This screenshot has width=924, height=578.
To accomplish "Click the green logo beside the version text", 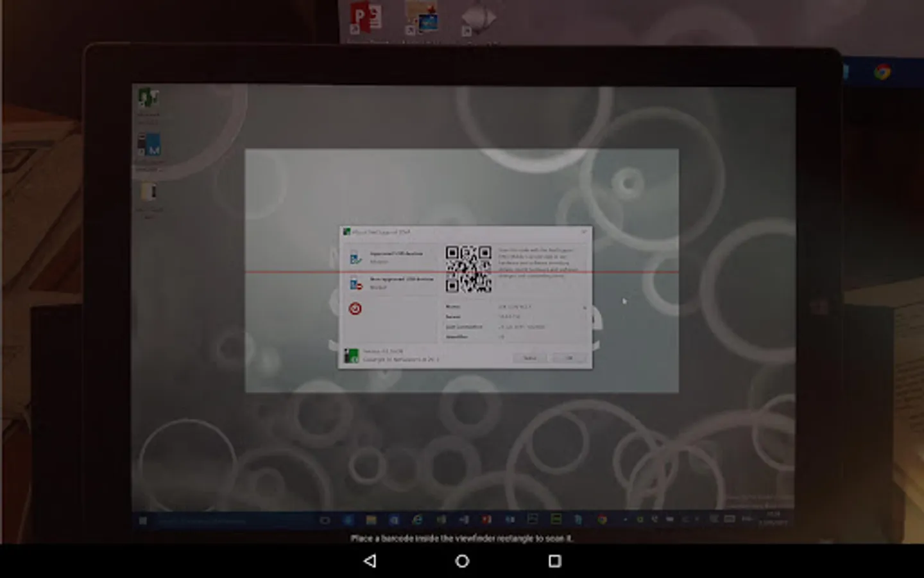I will tap(351, 355).
